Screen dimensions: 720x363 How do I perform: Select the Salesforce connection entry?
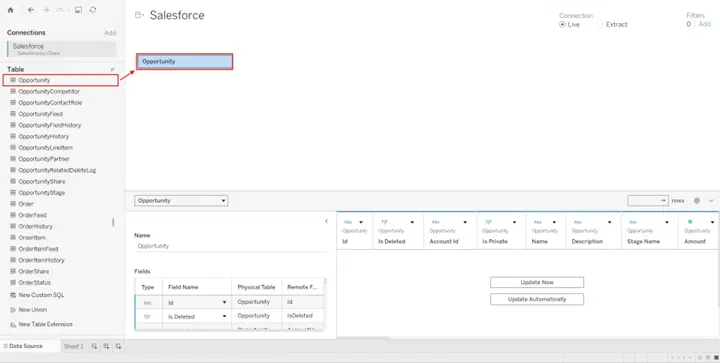point(62,49)
